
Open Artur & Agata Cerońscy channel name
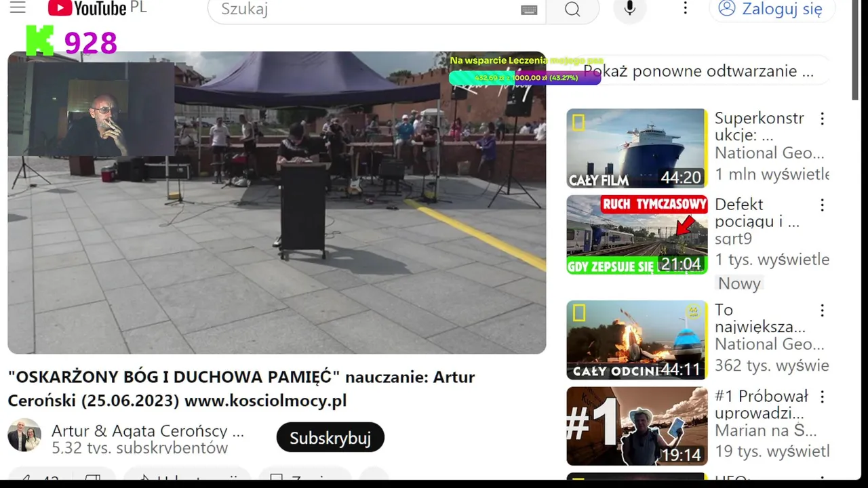(x=148, y=431)
